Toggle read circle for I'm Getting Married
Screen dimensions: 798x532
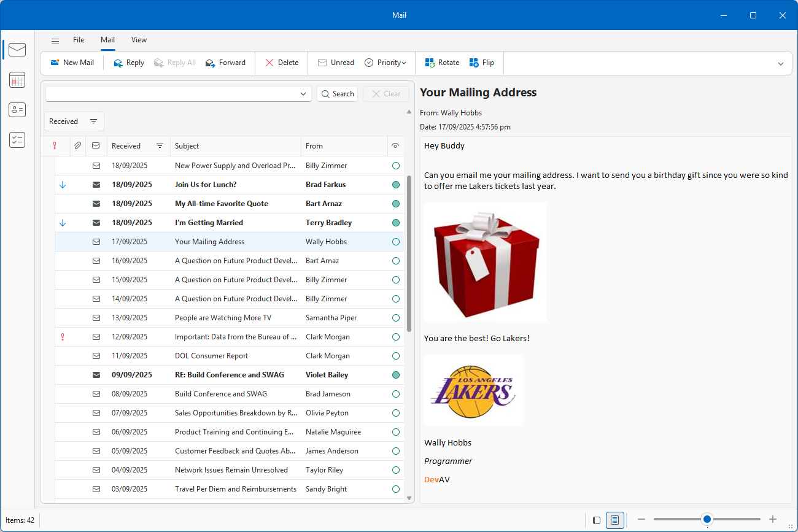point(396,223)
